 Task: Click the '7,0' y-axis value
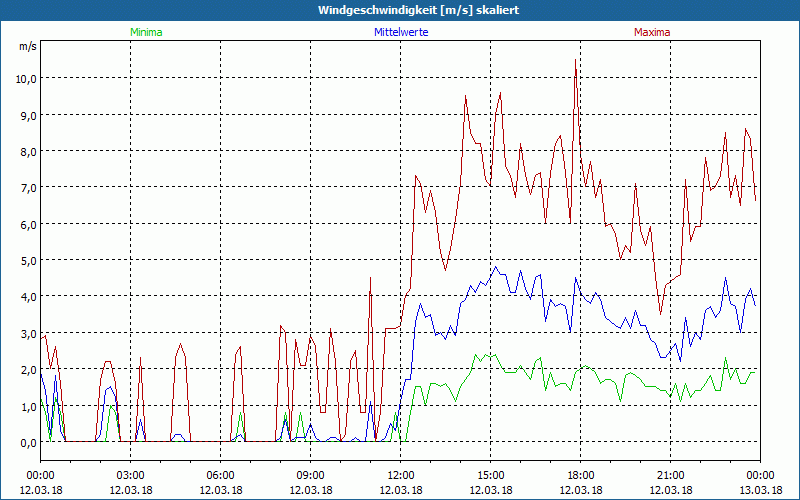pos(29,188)
